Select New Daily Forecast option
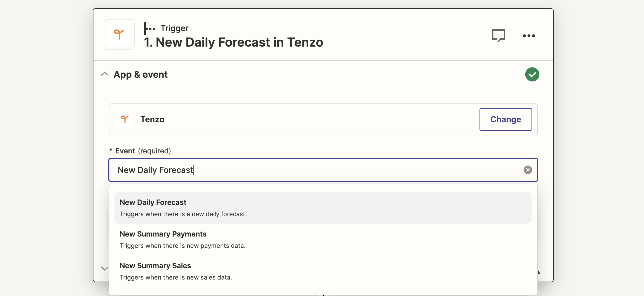 tap(323, 208)
